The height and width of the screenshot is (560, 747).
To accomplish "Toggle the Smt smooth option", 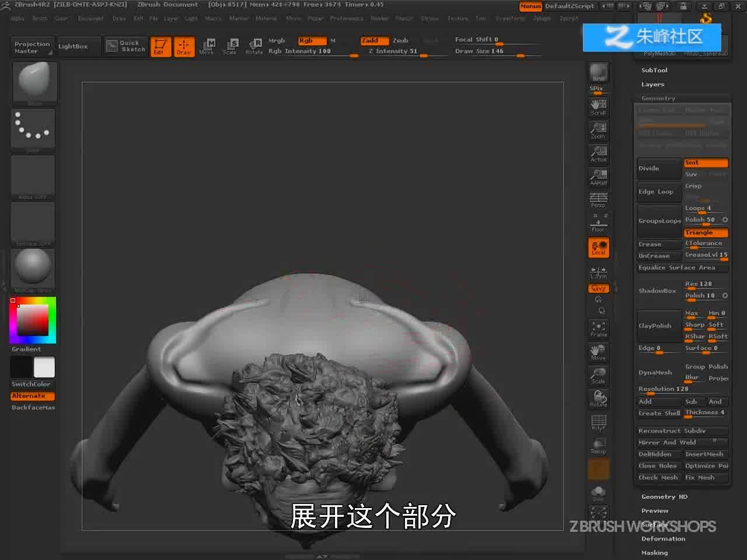I will [706, 163].
